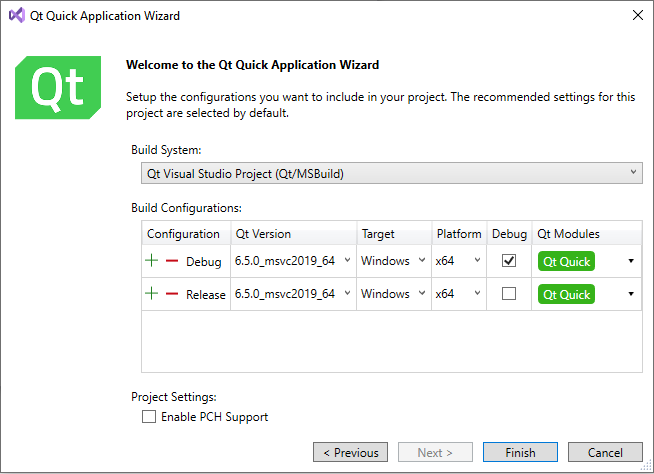Click the Project Settings label
The image size is (654, 474).
[174, 397]
